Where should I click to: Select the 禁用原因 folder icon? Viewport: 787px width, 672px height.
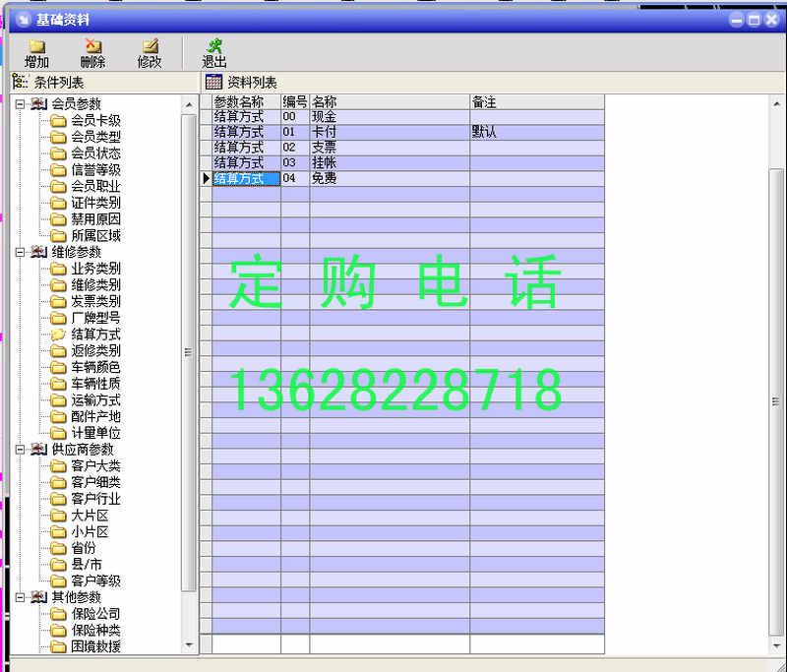(58, 219)
